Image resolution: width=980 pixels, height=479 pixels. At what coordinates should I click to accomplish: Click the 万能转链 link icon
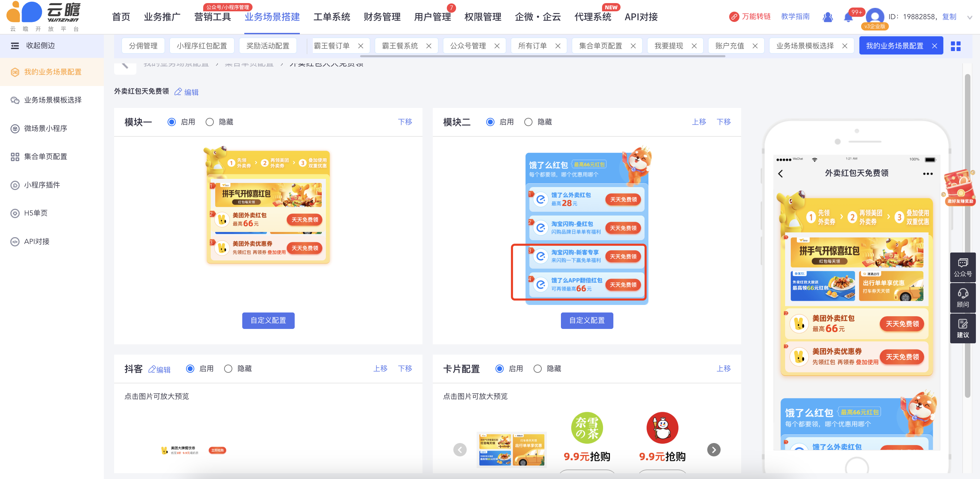[734, 17]
